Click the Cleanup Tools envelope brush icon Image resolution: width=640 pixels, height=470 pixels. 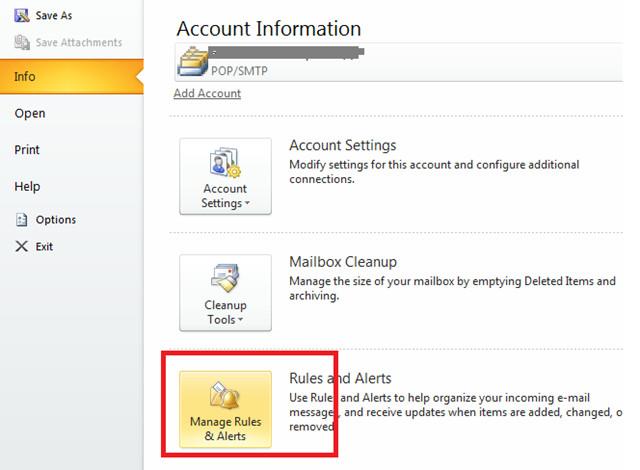pyautogui.click(x=225, y=279)
